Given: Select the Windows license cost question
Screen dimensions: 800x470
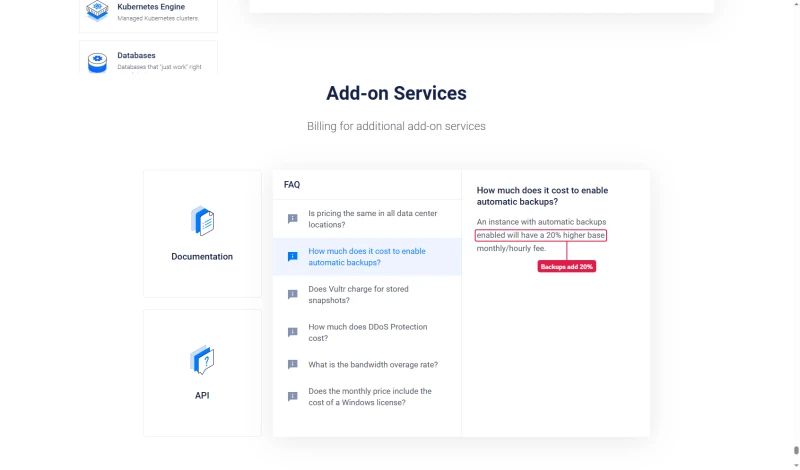Looking at the screenshot, I should coord(367,397).
